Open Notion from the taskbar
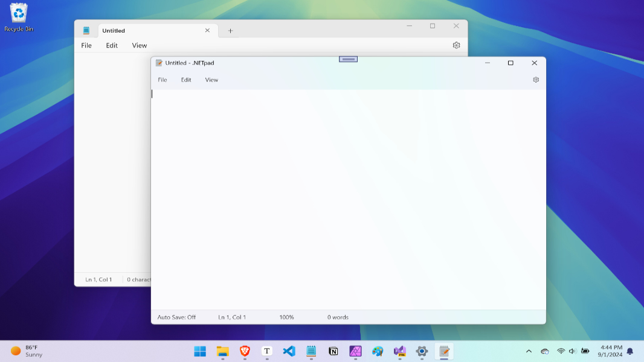The width and height of the screenshot is (644, 362). [x=333, y=351]
